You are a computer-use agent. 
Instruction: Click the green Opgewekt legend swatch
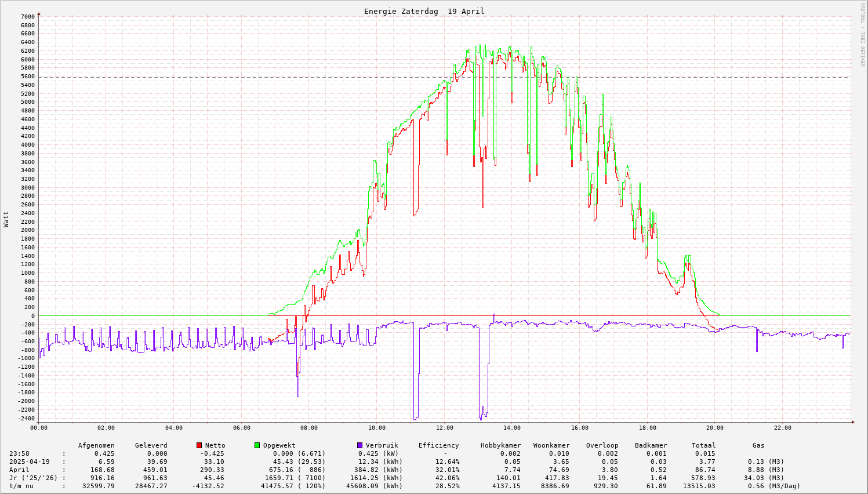257,445
